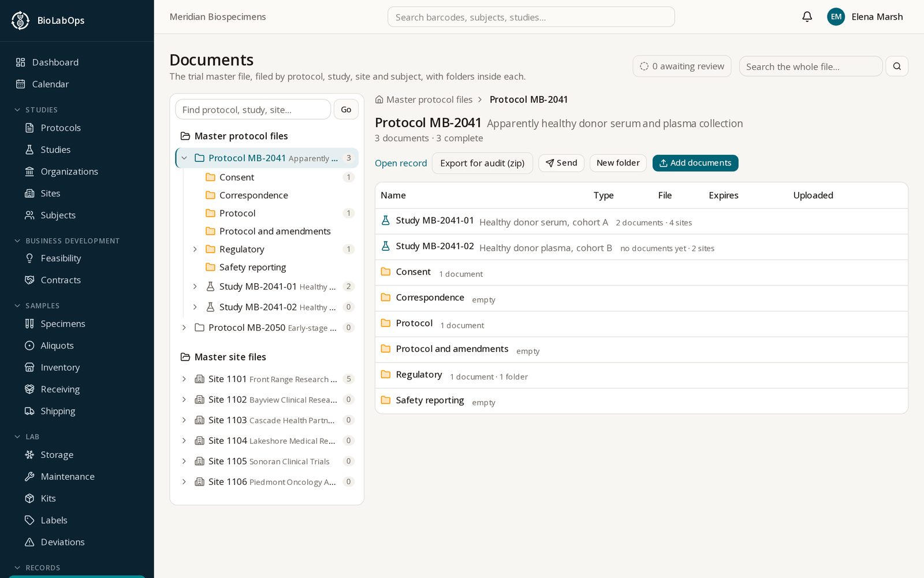Screen dimensions: 924x578
Task: Click the Labels tag icon
Action: (x=29, y=520)
